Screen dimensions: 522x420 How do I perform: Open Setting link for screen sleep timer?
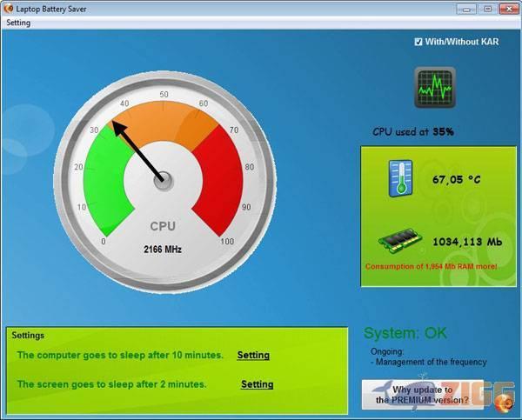tap(257, 383)
